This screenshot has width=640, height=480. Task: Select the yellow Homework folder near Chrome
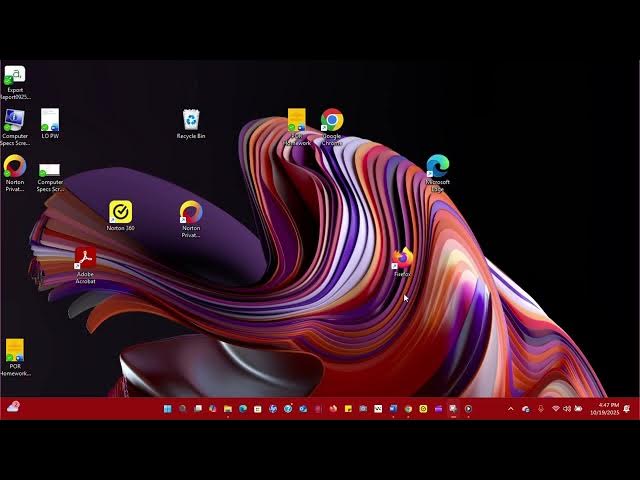(x=296, y=121)
